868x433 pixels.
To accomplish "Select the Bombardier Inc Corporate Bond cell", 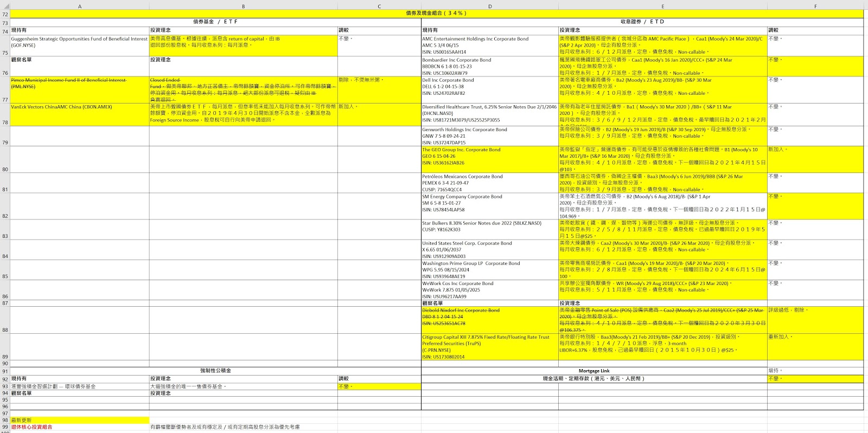I will pyautogui.click(x=490, y=67).
